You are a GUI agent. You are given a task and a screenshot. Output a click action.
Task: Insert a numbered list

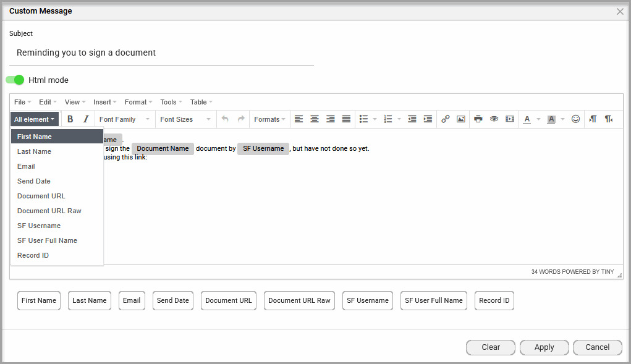(388, 119)
